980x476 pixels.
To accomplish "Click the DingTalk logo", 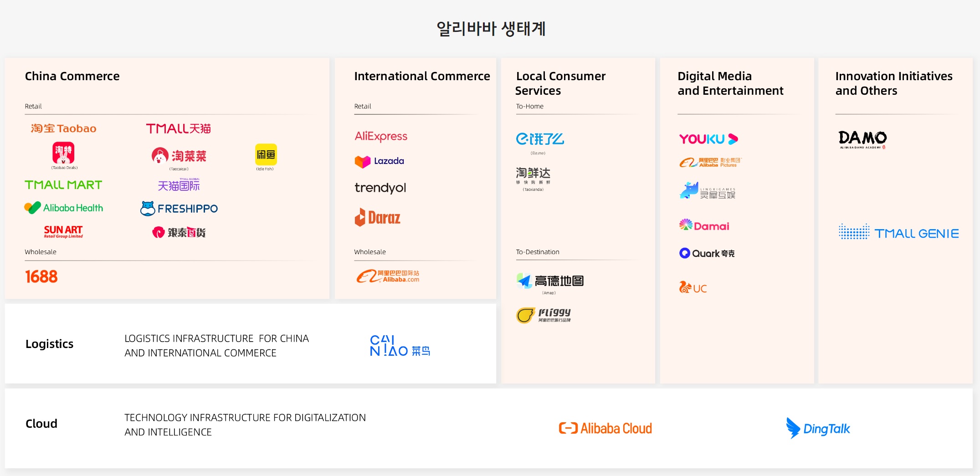I will 818,428.
